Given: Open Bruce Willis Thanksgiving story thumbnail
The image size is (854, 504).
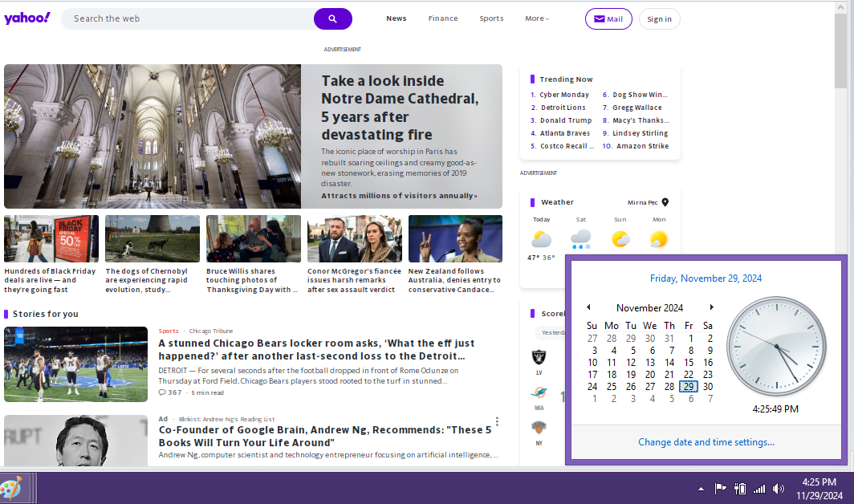Looking at the screenshot, I should [x=254, y=238].
